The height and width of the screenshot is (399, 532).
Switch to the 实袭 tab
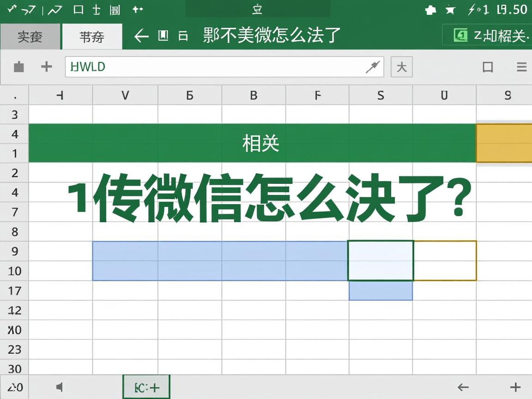tap(29, 36)
